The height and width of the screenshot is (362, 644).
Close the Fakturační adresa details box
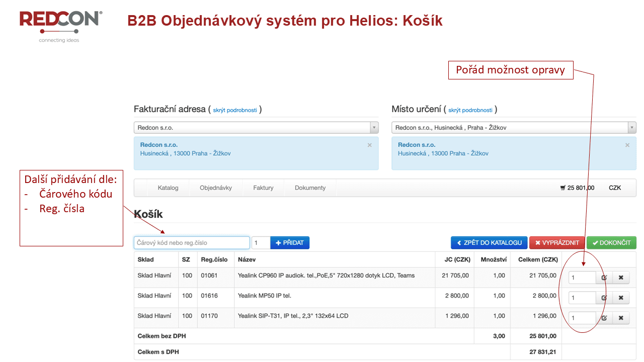coord(370,145)
